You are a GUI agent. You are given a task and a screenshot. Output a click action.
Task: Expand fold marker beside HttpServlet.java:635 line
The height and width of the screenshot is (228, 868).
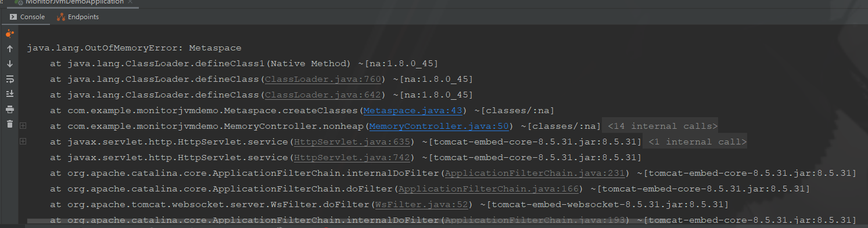23,142
